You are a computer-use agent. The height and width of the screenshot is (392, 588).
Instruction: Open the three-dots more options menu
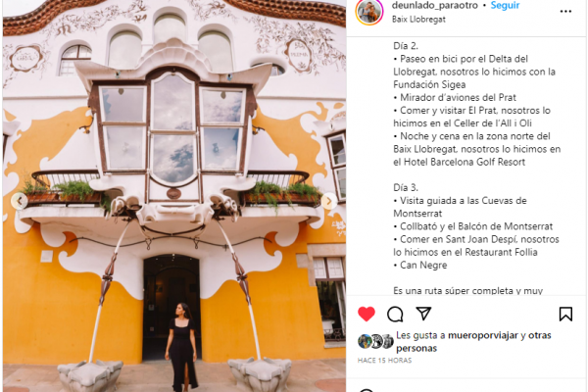[x=565, y=12]
